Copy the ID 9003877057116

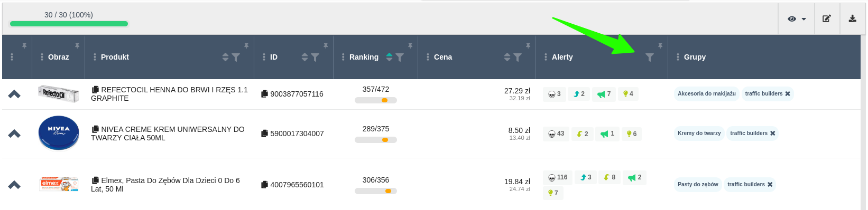(x=264, y=94)
